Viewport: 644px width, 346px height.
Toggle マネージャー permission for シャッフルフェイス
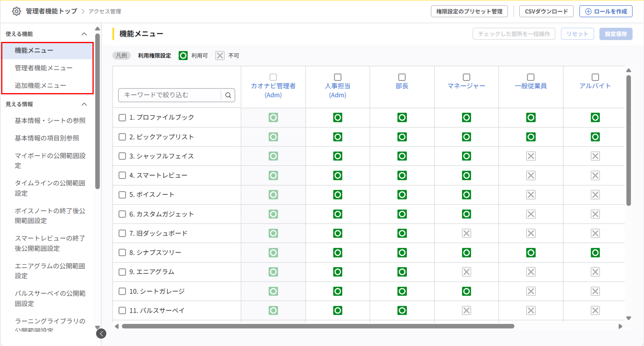pos(466,156)
